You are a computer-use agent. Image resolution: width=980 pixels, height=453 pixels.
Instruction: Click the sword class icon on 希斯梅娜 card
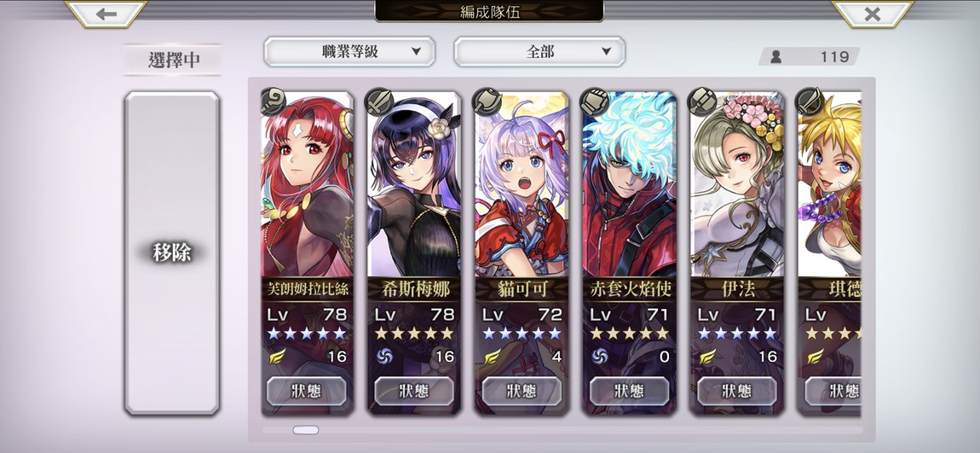pos(380,102)
